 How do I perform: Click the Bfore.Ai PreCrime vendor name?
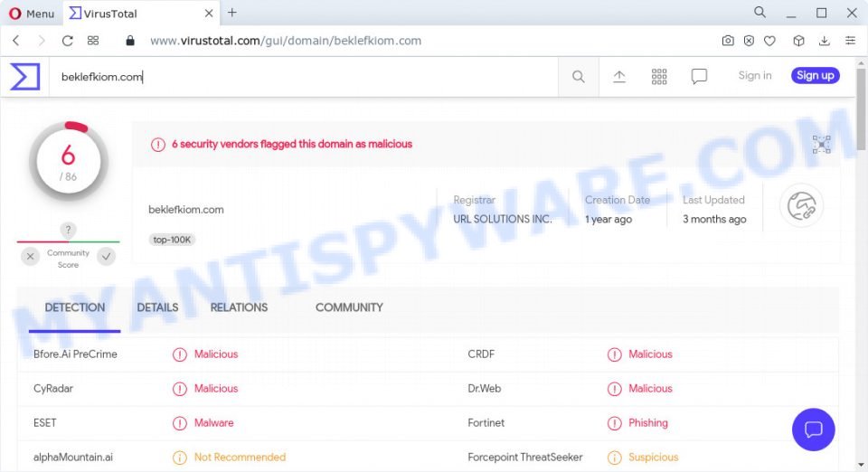pos(75,354)
